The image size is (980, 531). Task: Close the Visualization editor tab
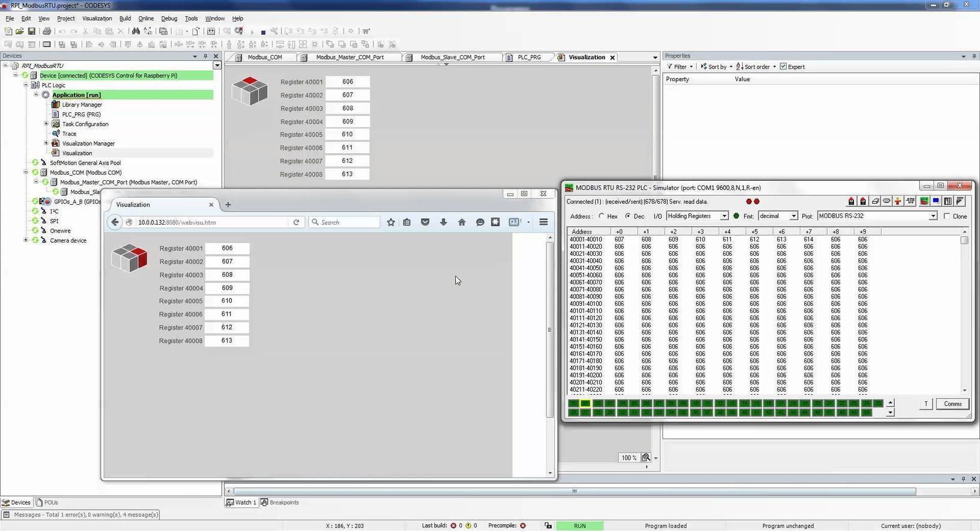[x=612, y=58]
